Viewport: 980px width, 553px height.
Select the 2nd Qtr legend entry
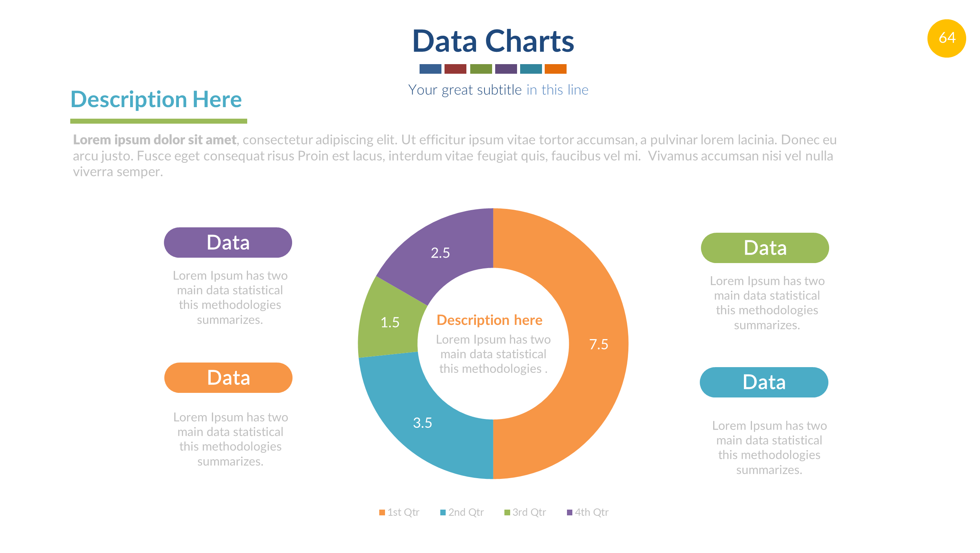462,512
